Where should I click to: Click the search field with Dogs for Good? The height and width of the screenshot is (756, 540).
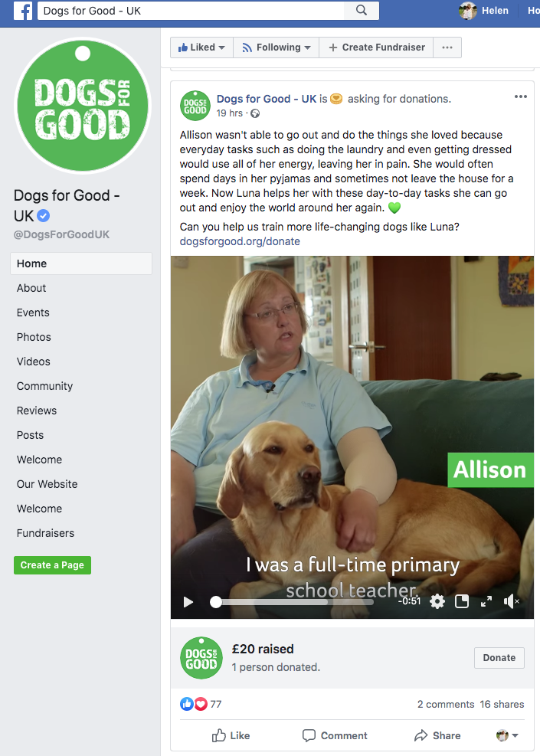point(193,11)
